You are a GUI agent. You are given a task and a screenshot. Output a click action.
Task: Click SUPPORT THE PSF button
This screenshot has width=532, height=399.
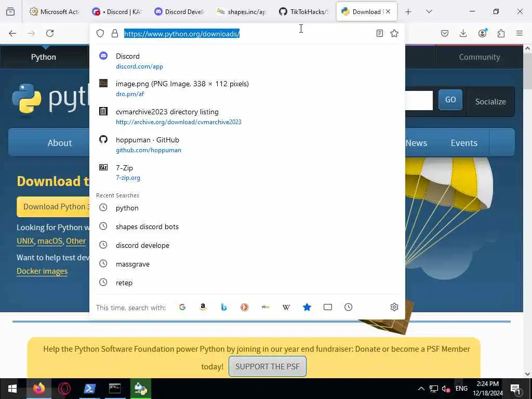coord(268,366)
